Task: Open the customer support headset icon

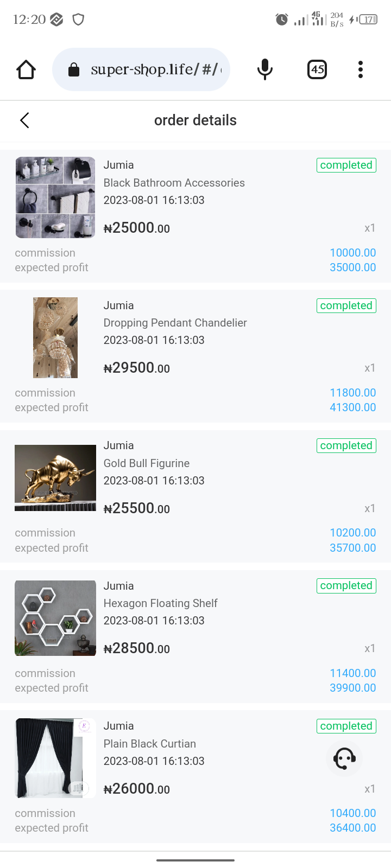Action: point(344,758)
